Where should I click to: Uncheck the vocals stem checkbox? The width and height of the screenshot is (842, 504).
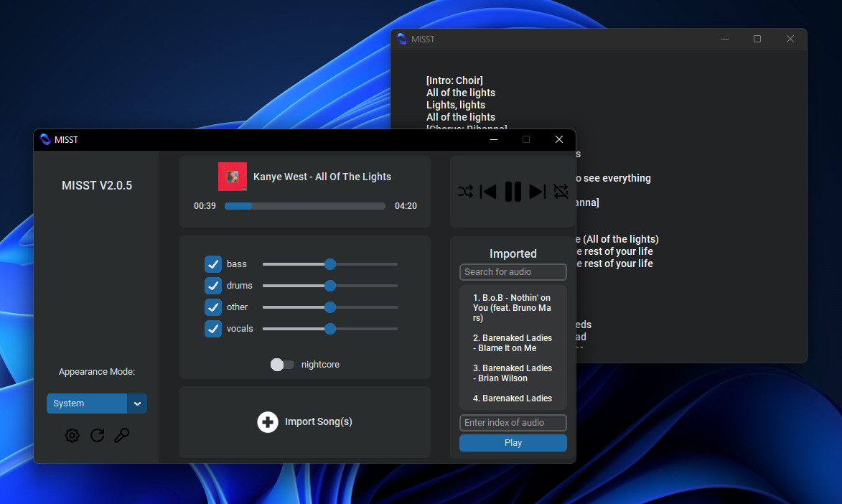tap(213, 328)
